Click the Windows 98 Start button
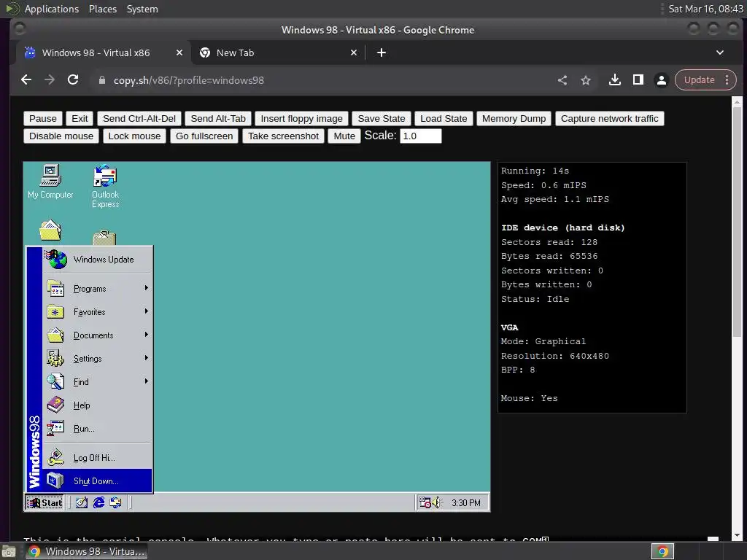The width and height of the screenshot is (747, 560). pyautogui.click(x=44, y=502)
